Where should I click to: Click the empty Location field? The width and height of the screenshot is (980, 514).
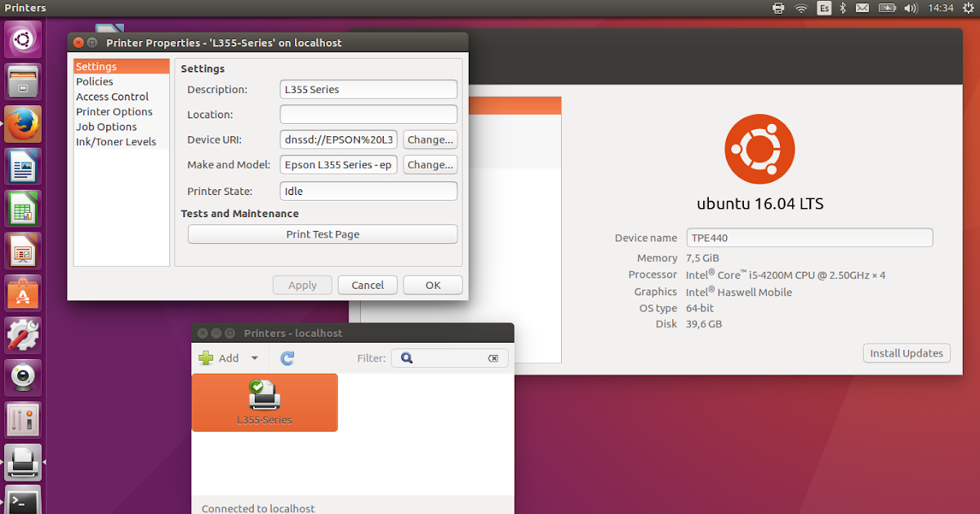click(x=368, y=114)
